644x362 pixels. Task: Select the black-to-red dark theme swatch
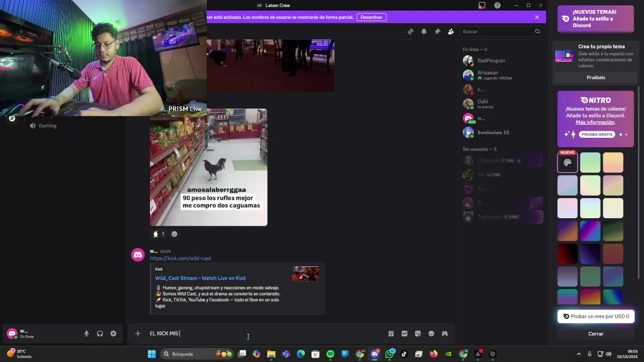567,254
